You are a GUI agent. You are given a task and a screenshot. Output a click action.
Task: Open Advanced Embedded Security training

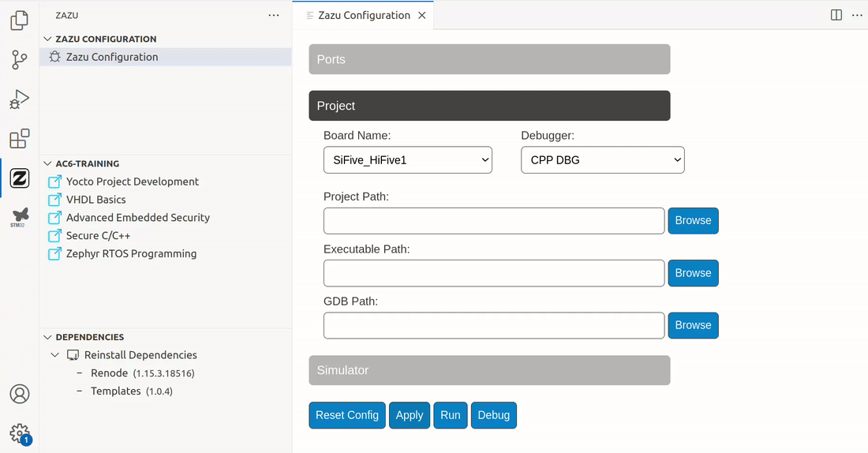[x=138, y=218]
